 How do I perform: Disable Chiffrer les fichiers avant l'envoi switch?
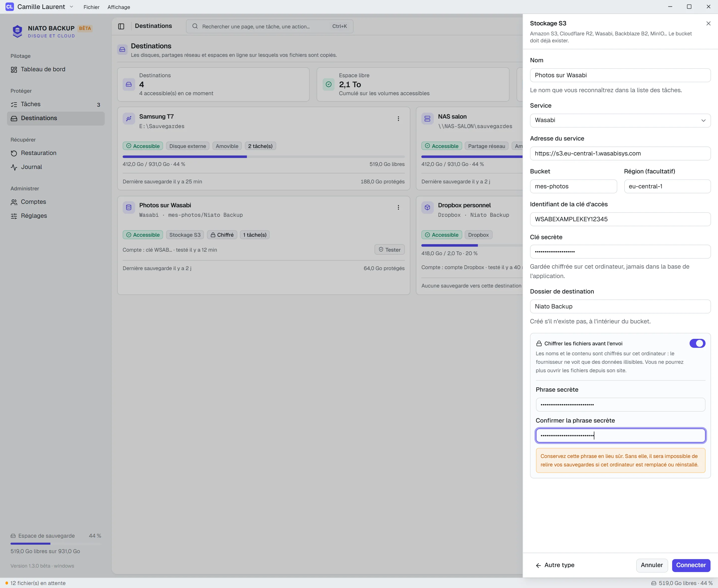(x=697, y=343)
